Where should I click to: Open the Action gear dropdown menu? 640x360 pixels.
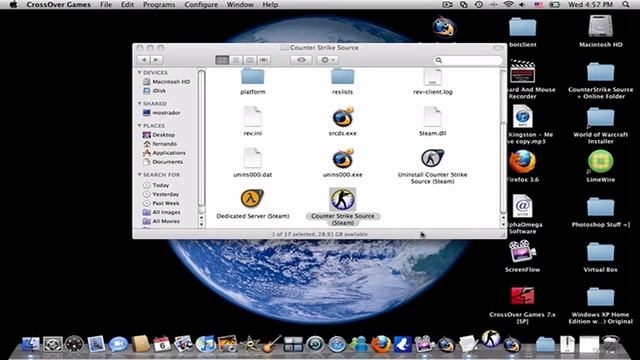coord(328,60)
